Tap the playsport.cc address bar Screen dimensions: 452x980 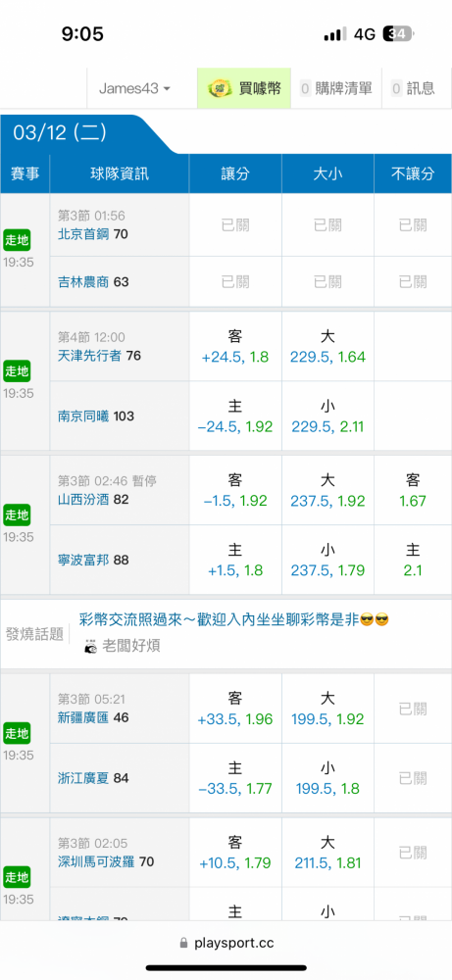point(226,943)
